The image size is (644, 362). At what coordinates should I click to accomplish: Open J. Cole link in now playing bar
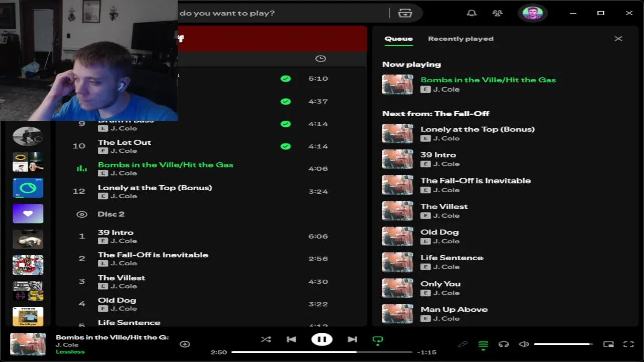tap(67, 345)
